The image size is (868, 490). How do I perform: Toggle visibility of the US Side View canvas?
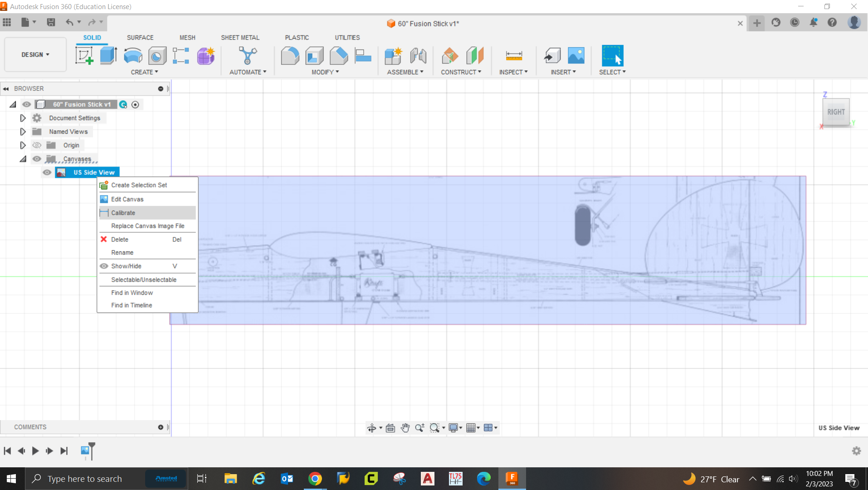pyautogui.click(x=47, y=172)
